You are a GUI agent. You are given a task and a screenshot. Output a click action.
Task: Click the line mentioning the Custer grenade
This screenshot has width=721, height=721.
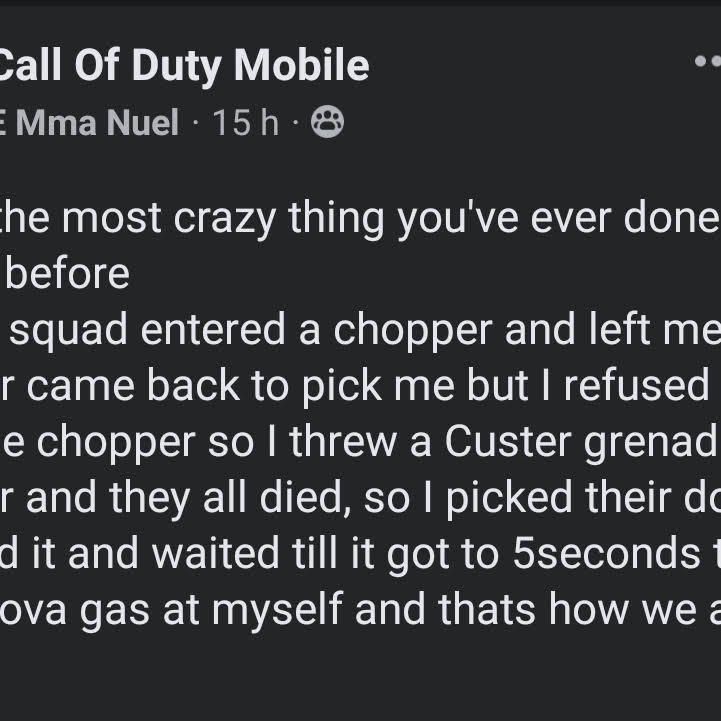(360, 442)
